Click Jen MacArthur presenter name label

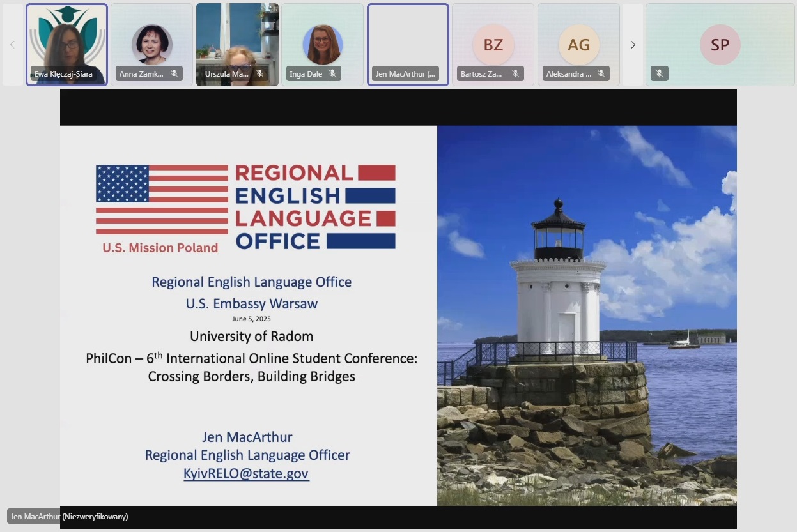[69, 516]
